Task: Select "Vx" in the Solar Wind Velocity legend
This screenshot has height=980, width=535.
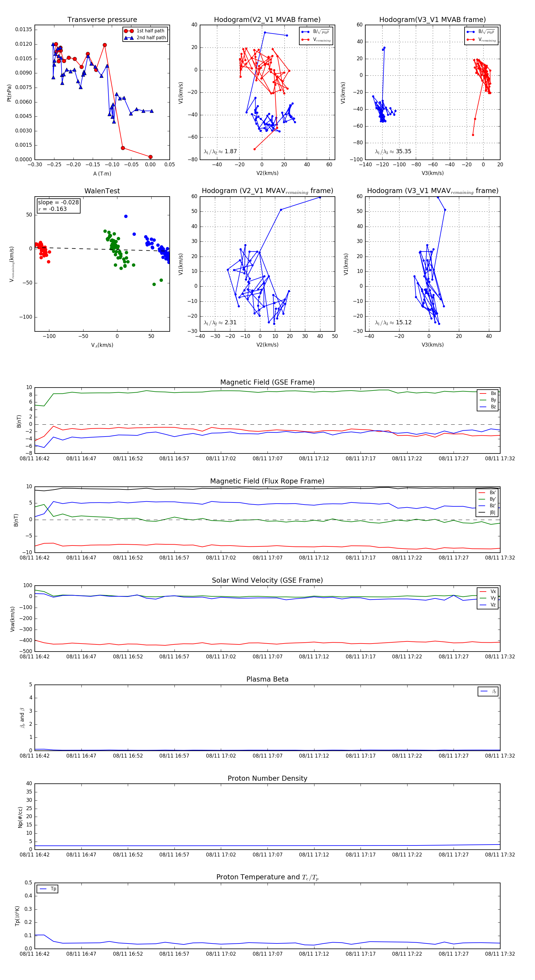Action: [488, 592]
